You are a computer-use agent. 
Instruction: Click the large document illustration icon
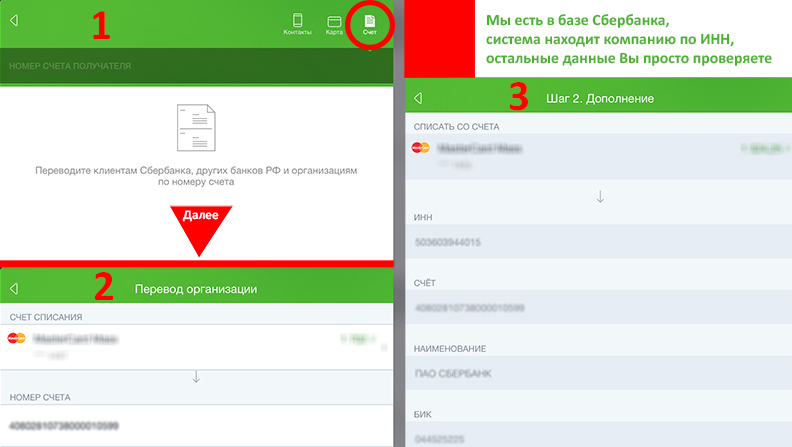coord(196,128)
